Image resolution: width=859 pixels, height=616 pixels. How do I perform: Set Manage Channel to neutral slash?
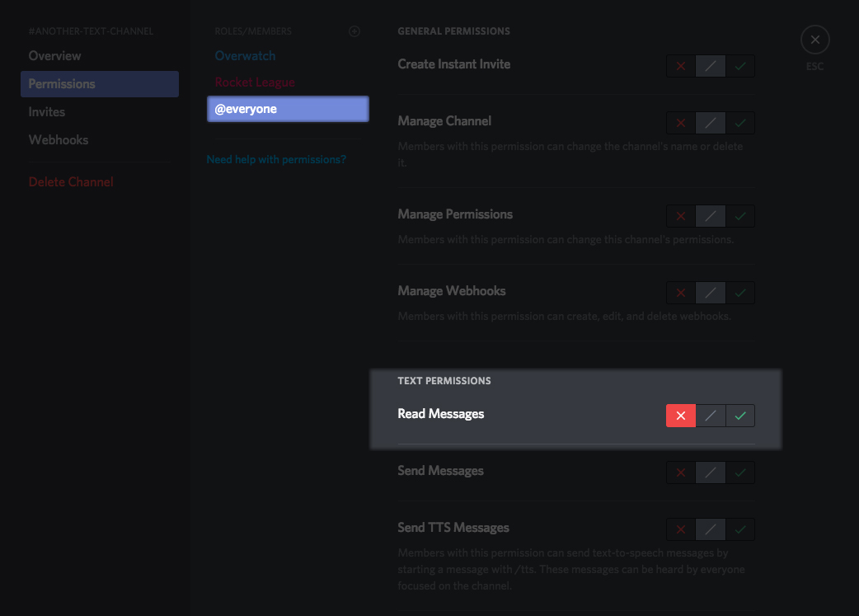click(x=711, y=124)
